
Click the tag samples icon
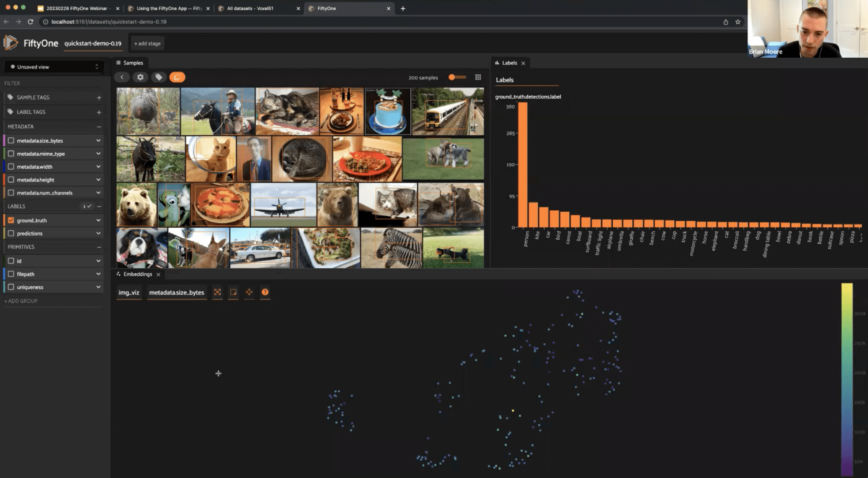[159, 77]
